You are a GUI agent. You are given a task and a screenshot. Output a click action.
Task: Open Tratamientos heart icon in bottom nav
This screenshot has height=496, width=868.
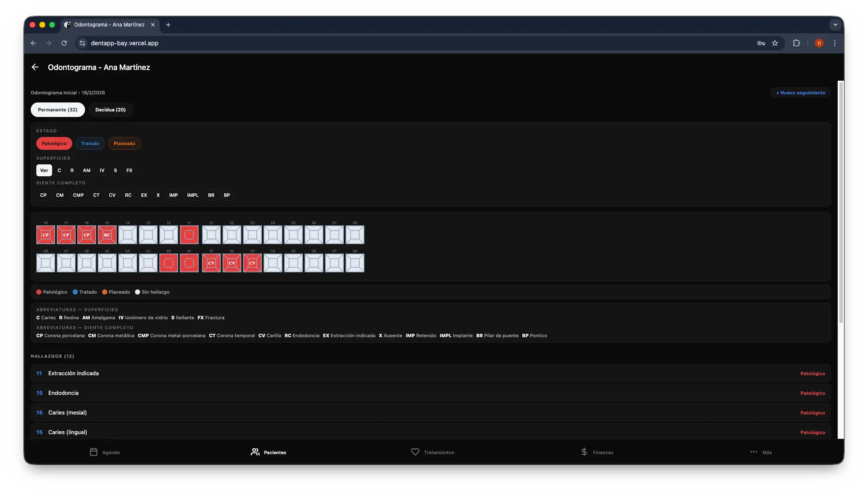pos(415,452)
